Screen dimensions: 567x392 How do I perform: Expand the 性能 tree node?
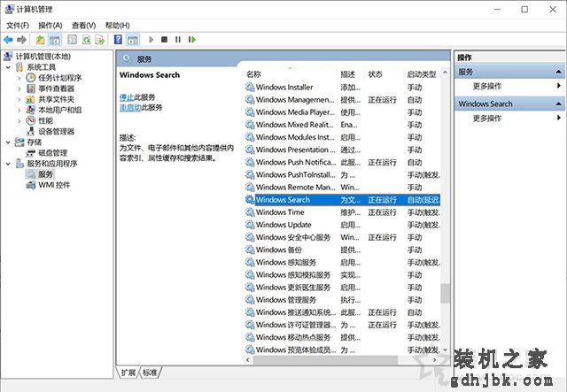pyautogui.click(x=19, y=120)
